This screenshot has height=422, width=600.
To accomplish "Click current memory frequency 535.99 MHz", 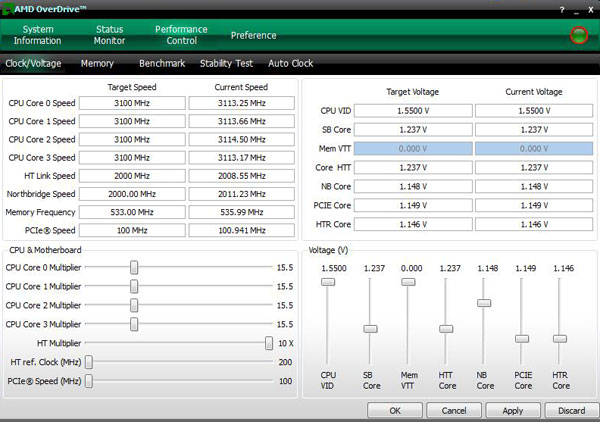I will [241, 212].
